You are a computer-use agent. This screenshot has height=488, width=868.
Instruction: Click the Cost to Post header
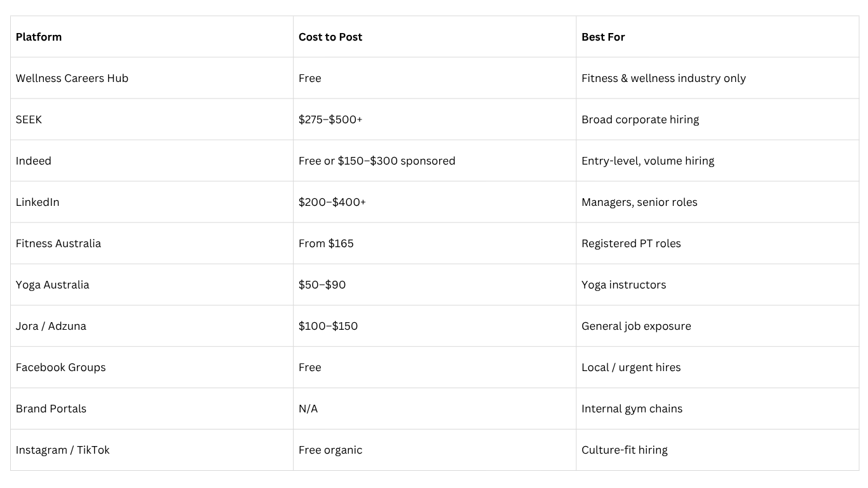point(330,37)
